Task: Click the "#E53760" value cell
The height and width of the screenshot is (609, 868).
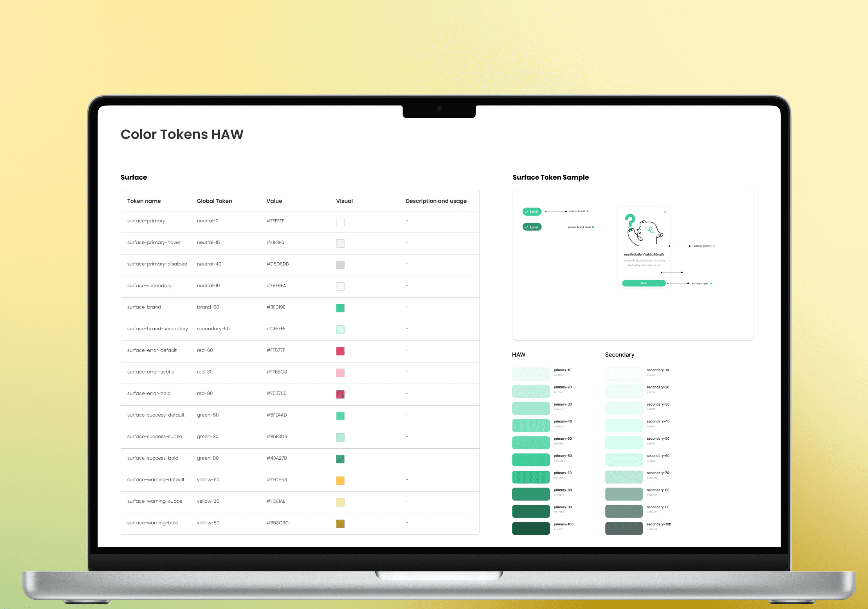Action: point(276,393)
